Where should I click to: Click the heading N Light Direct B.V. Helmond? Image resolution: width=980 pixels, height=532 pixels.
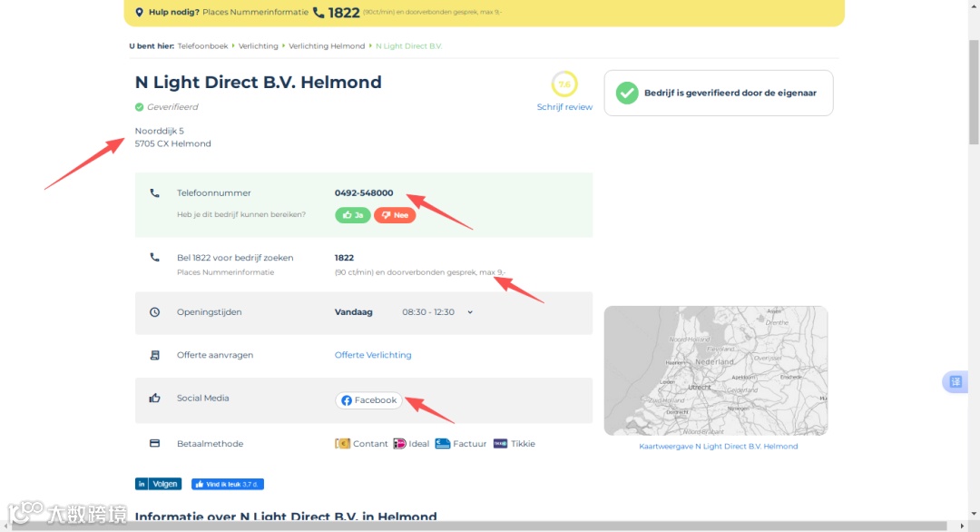click(258, 83)
